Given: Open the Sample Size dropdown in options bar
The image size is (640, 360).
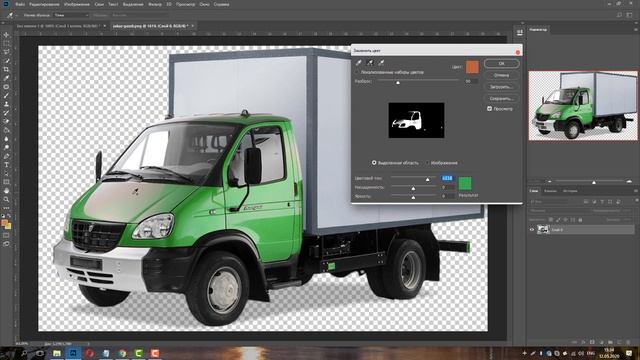Looking at the screenshot, I should click(x=71, y=15).
